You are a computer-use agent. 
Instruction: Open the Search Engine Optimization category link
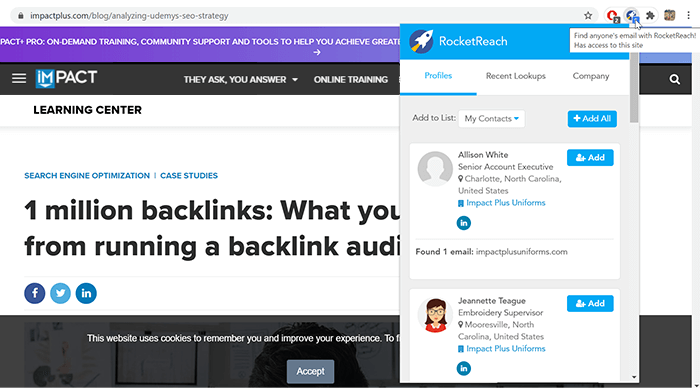(87, 175)
